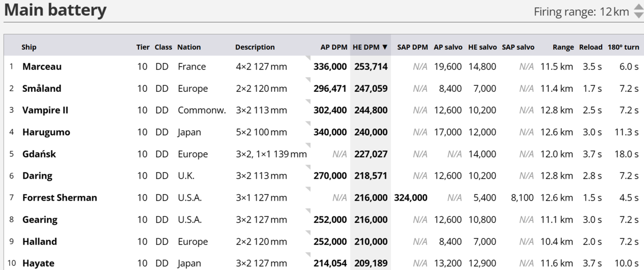Viewport: 644px width, 270px height.
Task: Open the Harugumo ship link
Action: click(46, 132)
